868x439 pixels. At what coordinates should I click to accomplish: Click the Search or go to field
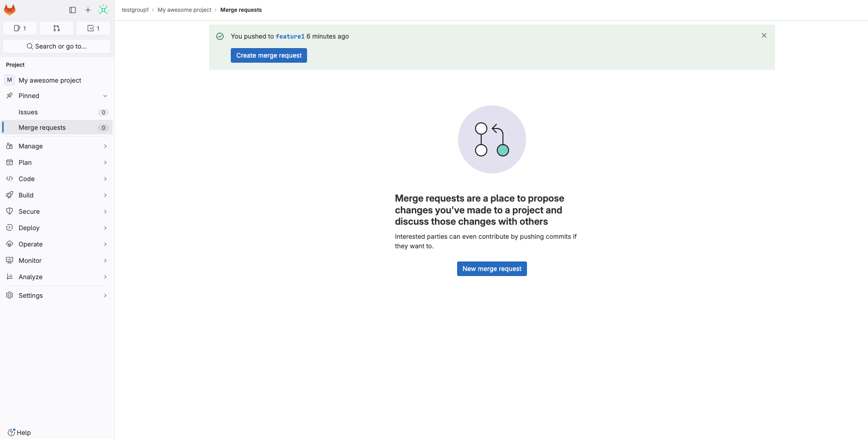(57, 46)
